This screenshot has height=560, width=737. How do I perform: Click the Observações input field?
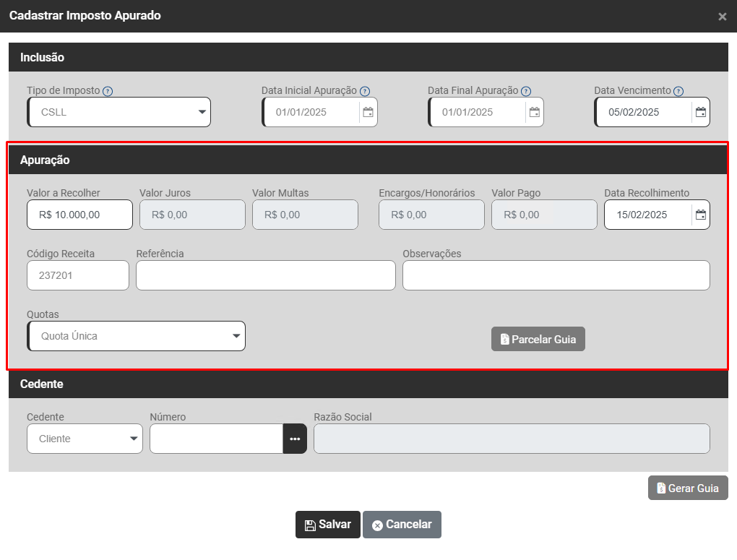click(556, 275)
